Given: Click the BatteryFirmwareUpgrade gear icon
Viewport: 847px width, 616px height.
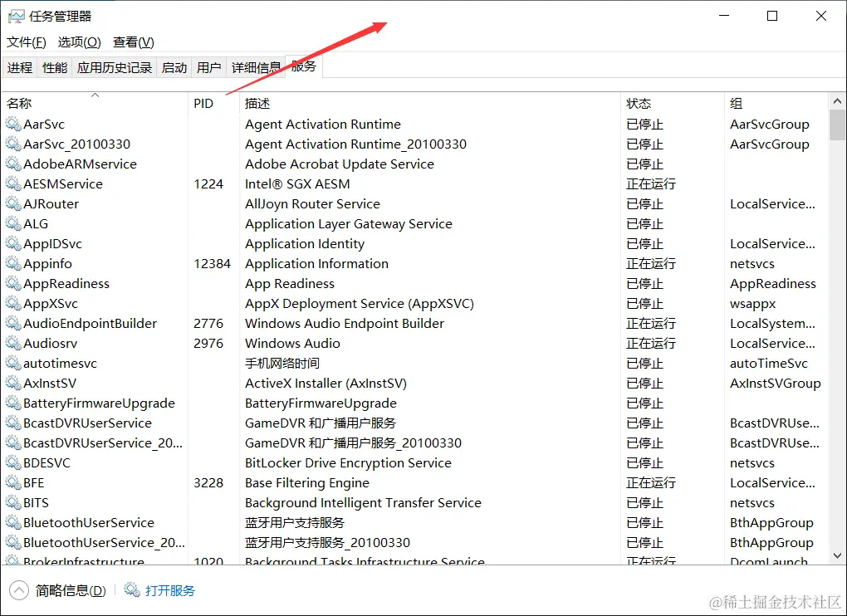Looking at the screenshot, I should [13, 403].
